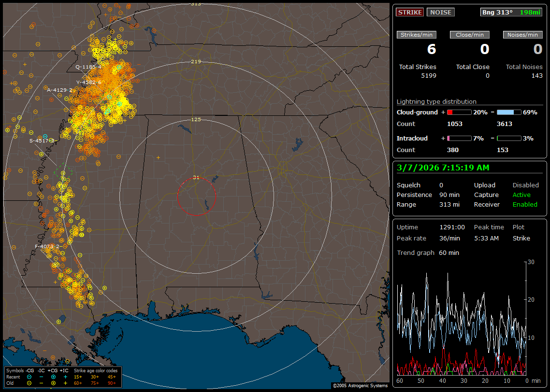550x392 pixels.
Task: Select the Close/min header button
Action: [470, 35]
